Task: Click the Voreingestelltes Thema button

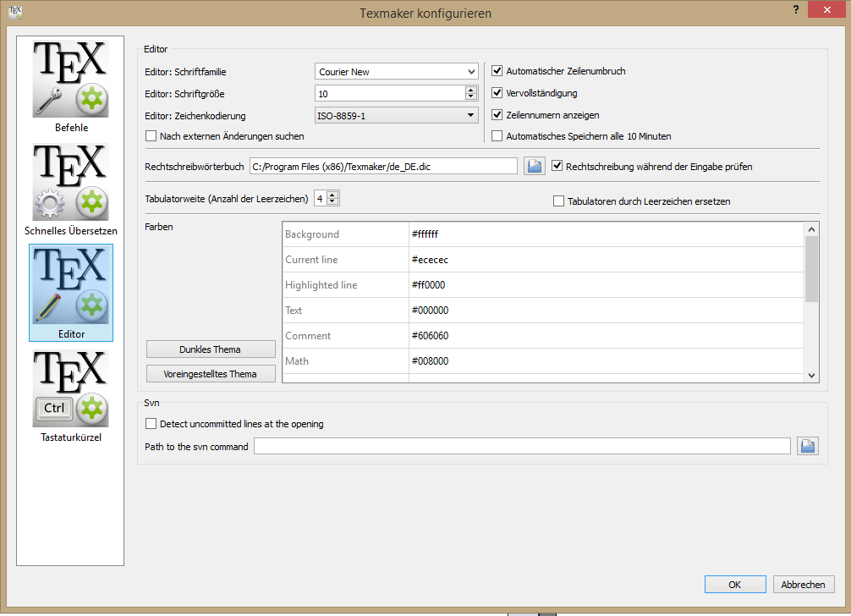Action: coord(211,373)
